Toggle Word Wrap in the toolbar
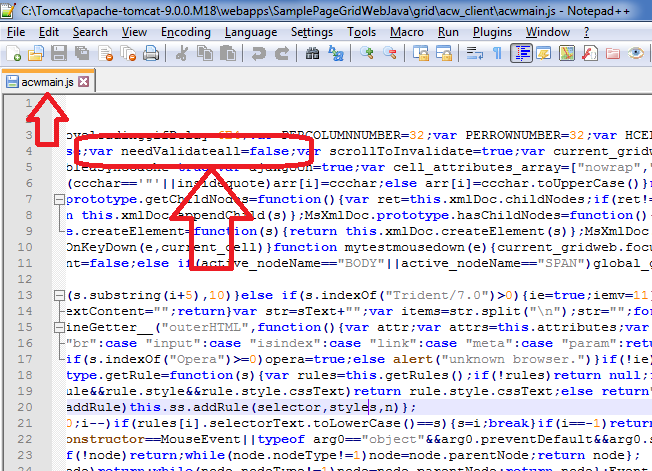652x471 pixels. (471, 53)
